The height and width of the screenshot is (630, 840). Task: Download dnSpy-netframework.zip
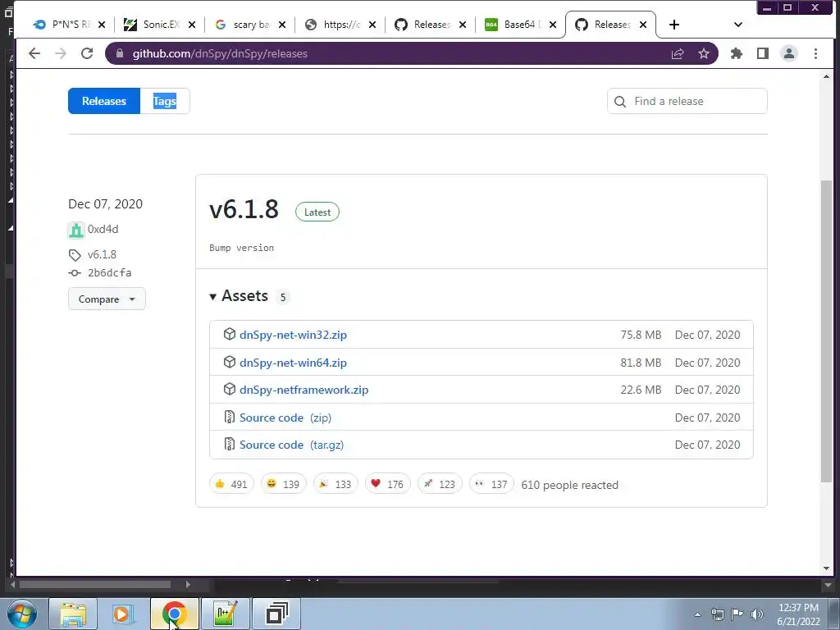[304, 390]
